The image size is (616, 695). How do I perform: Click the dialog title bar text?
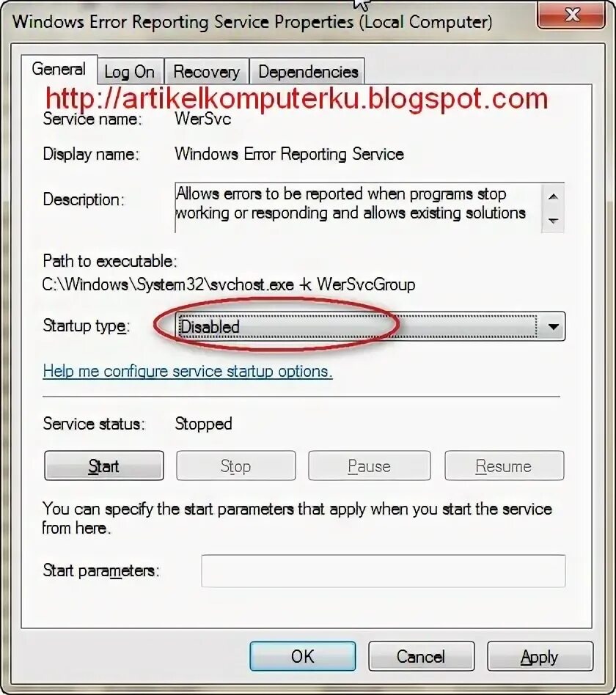(x=252, y=22)
